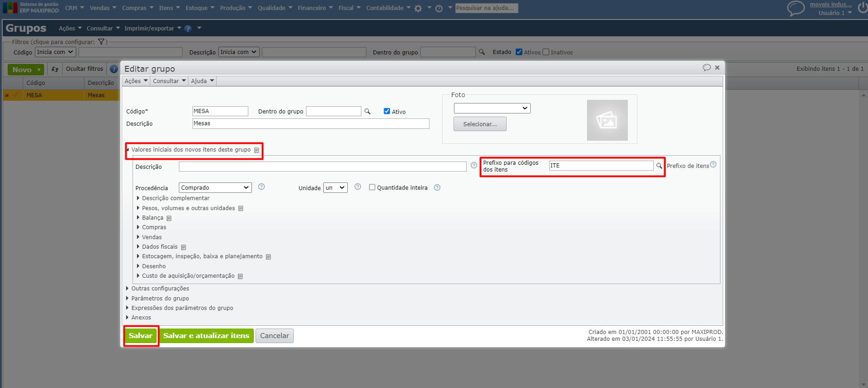Click the Selecionar... photo button

point(480,124)
